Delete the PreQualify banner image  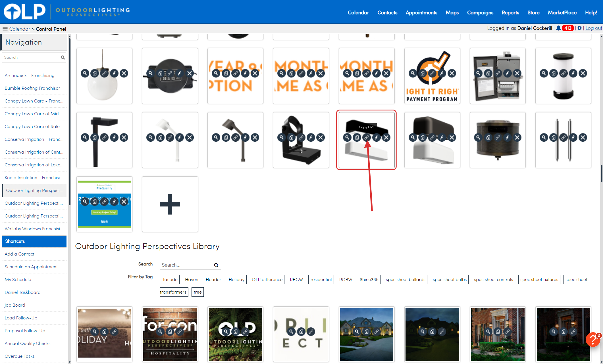124,202
